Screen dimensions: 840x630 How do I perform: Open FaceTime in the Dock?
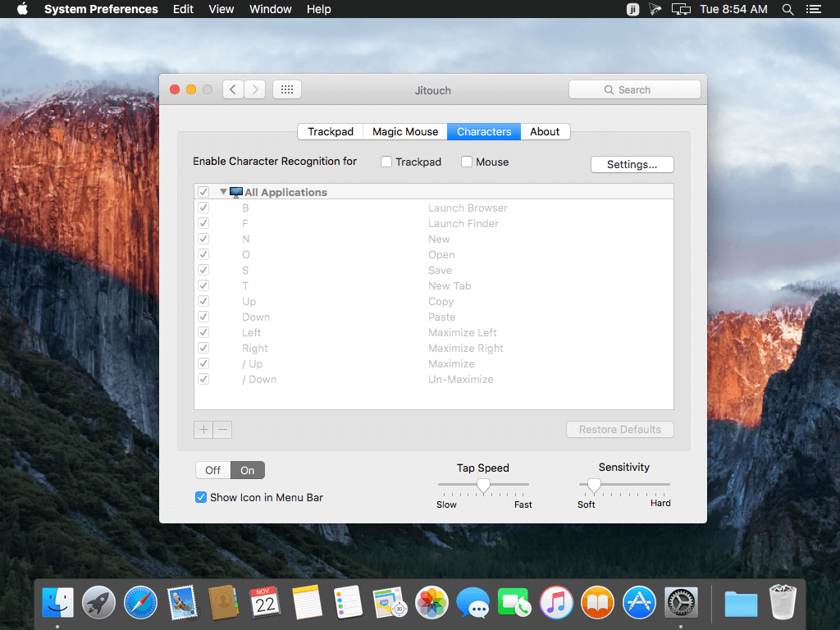(514, 602)
